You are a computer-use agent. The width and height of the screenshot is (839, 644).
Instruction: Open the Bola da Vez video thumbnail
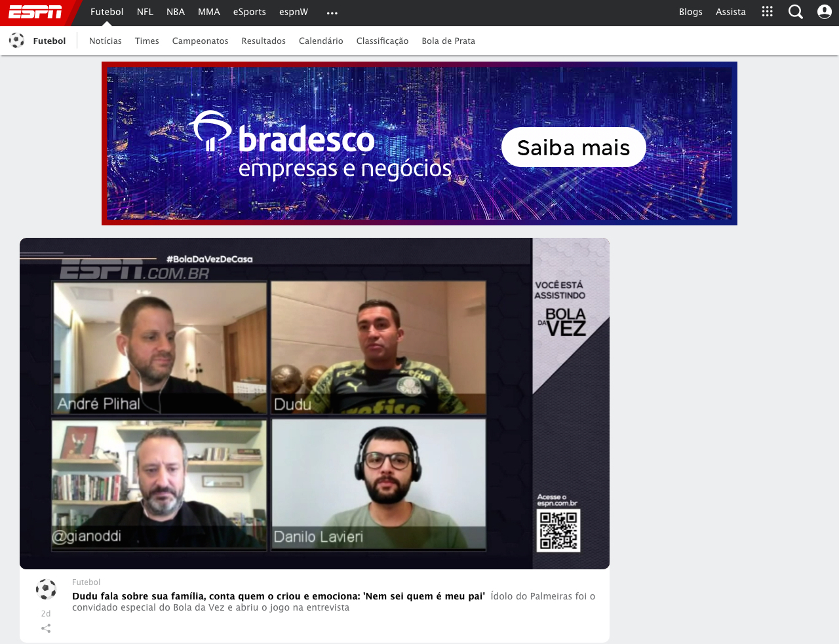315,404
